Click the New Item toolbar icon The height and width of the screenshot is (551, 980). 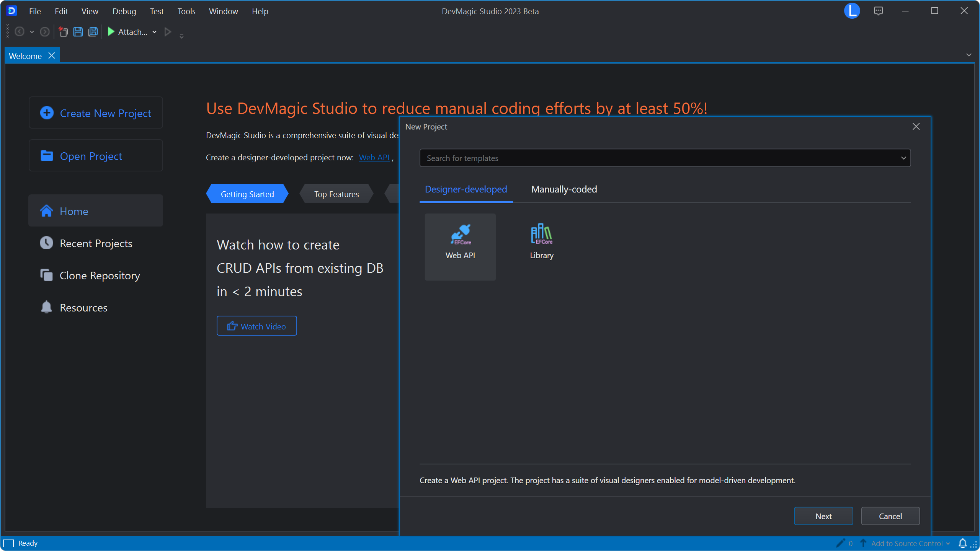click(x=63, y=32)
